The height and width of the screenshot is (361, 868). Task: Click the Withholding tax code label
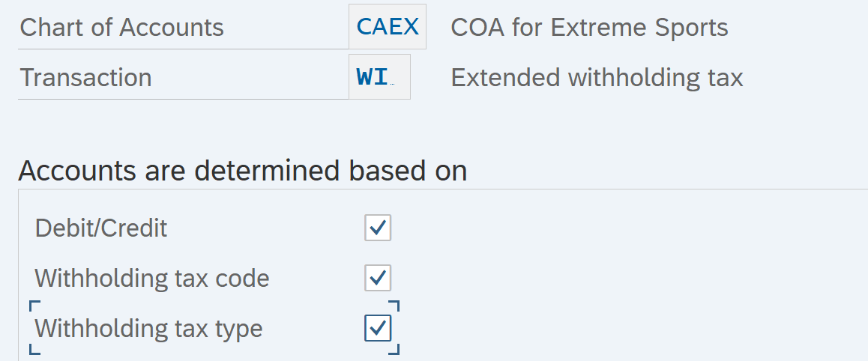tap(151, 278)
